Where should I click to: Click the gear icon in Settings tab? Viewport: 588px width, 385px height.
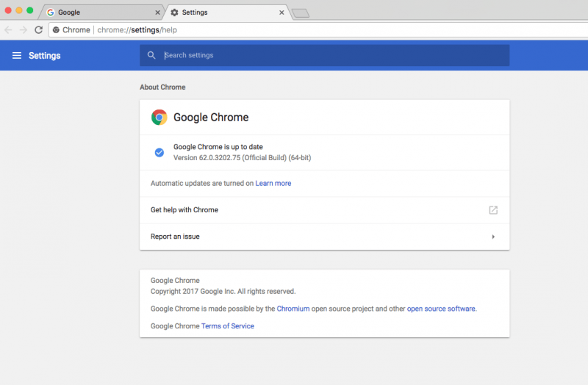click(x=174, y=12)
